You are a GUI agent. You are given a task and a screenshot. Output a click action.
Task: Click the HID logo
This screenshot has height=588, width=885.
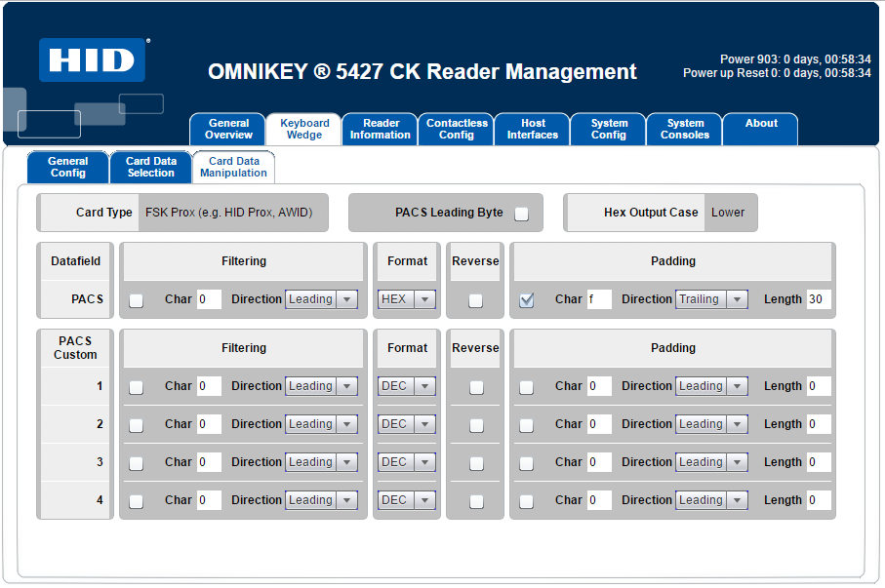pyautogui.click(x=92, y=59)
